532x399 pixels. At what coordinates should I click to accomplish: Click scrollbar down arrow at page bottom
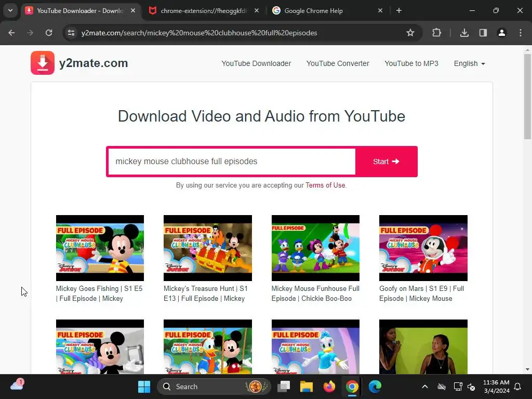coord(527,369)
